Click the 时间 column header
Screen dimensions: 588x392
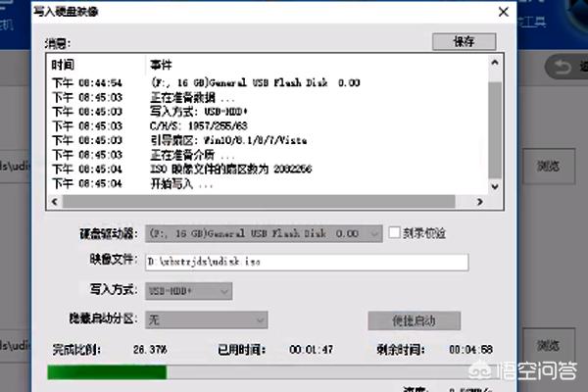point(63,65)
